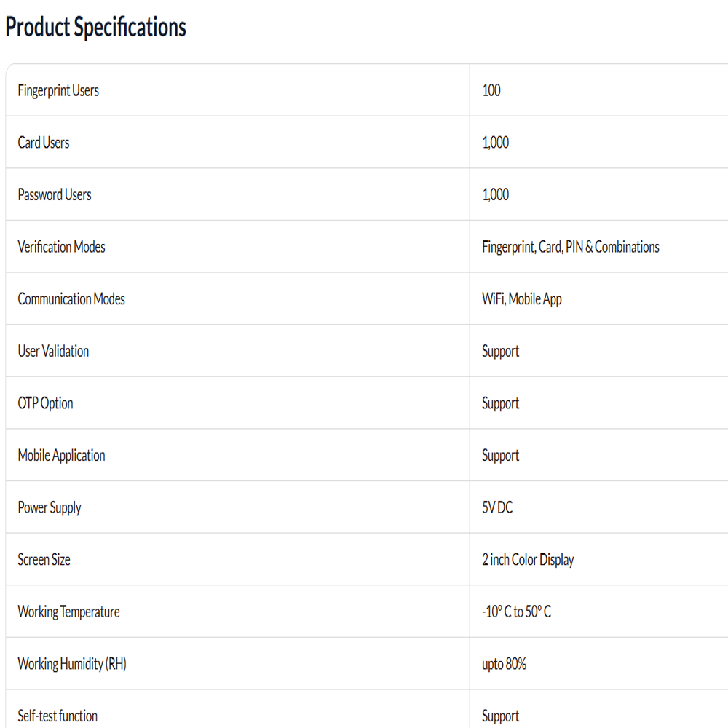Select the 5V DC value

pyautogui.click(x=497, y=507)
